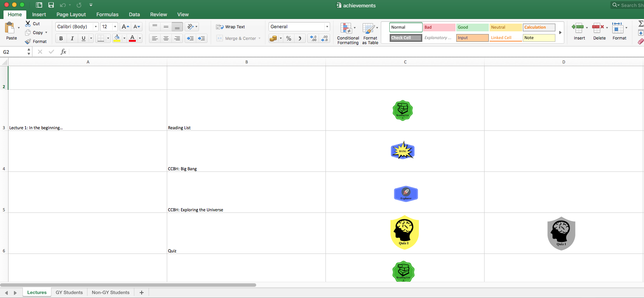Increase font size with the larger A icon
This screenshot has height=298, width=644.
(125, 27)
